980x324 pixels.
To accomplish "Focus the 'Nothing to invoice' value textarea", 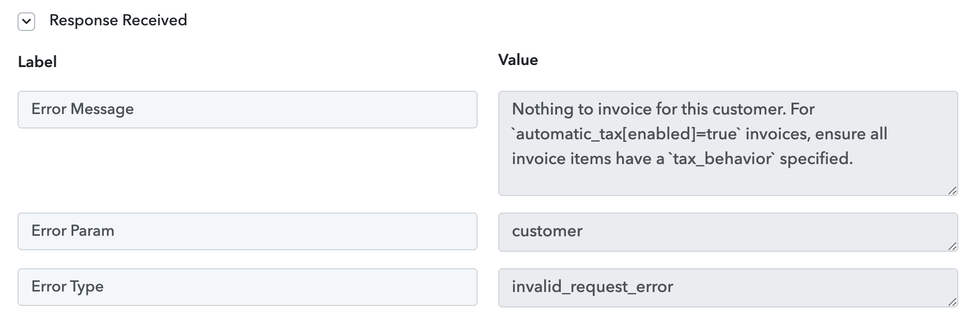I will [x=728, y=143].
